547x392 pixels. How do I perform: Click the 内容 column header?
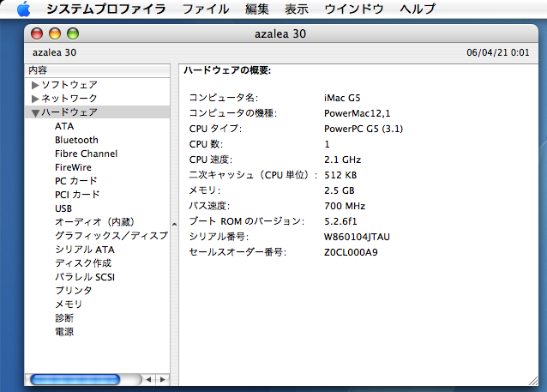[x=98, y=70]
